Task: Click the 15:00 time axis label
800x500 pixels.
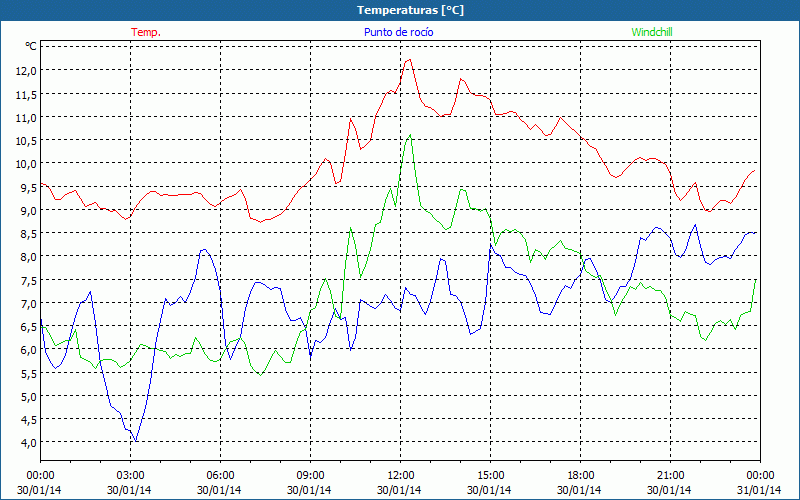Action: click(x=490, y=476)
